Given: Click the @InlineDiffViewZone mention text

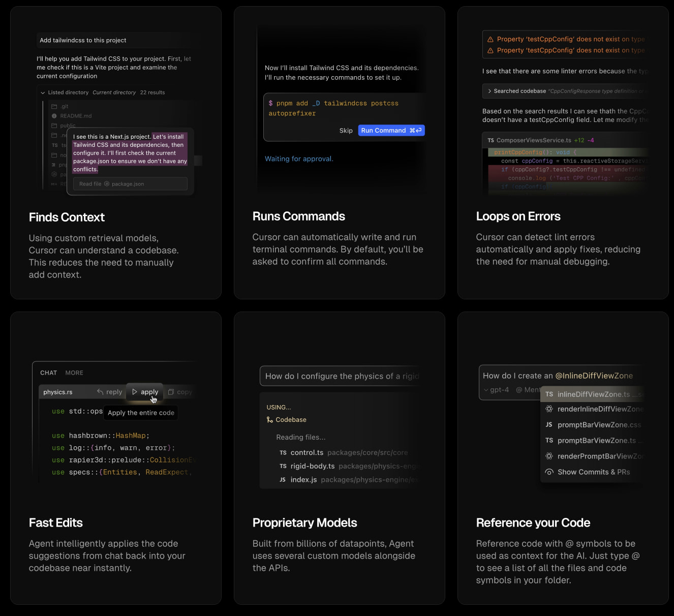Looking at the screenshot, I should click(594, 376).
